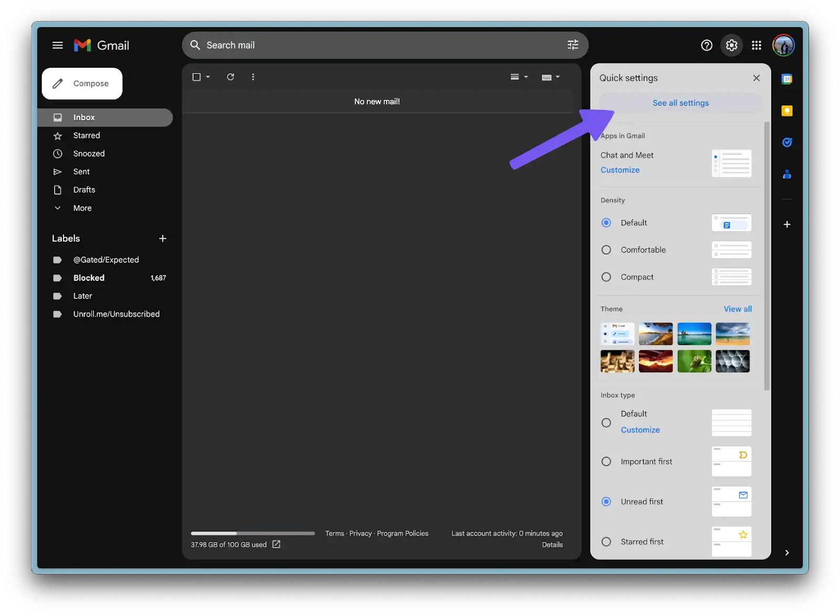Click the select all checkbox
Screen dimensions: 840x616
pos(196,77)
